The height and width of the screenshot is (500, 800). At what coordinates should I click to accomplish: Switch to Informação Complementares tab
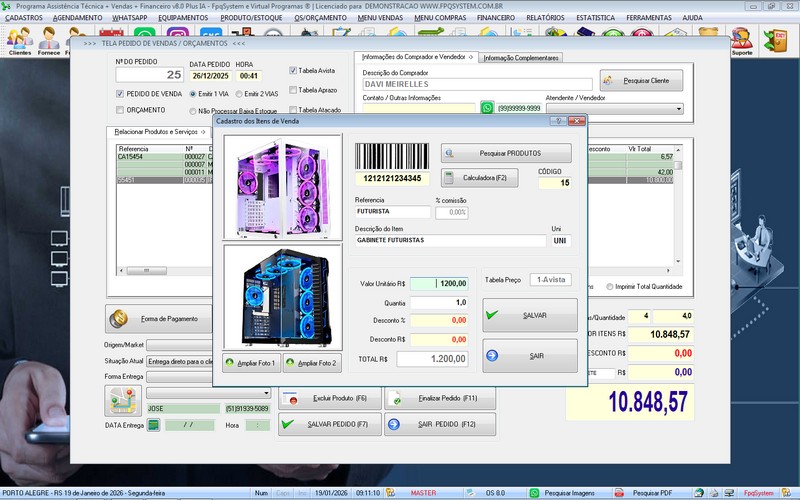click(x=521, y=58)
